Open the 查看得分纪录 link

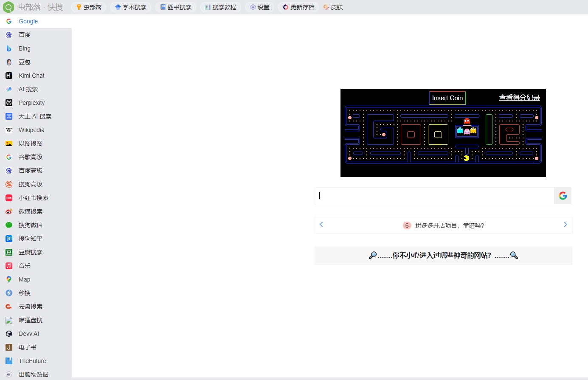[519, 98]
